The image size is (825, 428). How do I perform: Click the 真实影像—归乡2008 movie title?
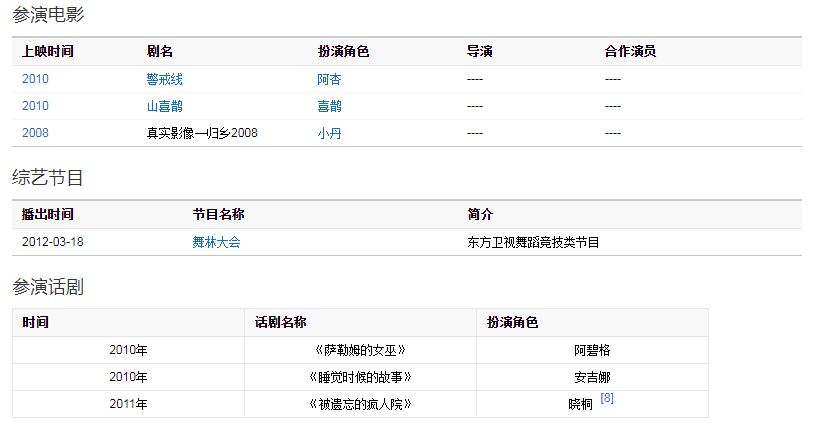202,133
